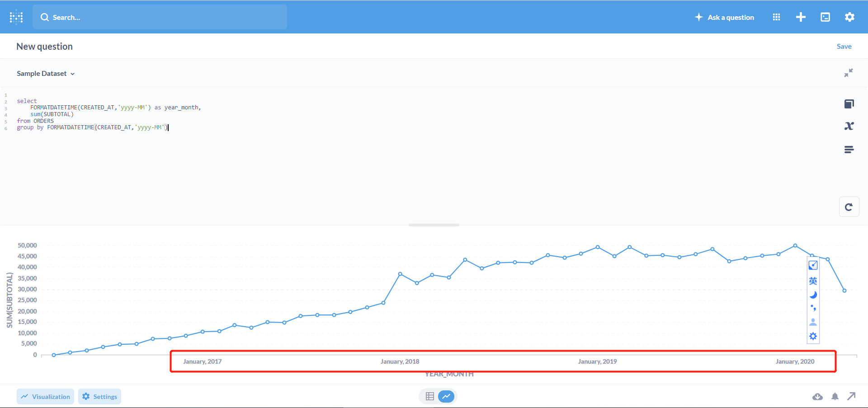Collapse the SQL editor with the shrink arrows
Screen dimensions: 868x408
[x=849, y=72]
